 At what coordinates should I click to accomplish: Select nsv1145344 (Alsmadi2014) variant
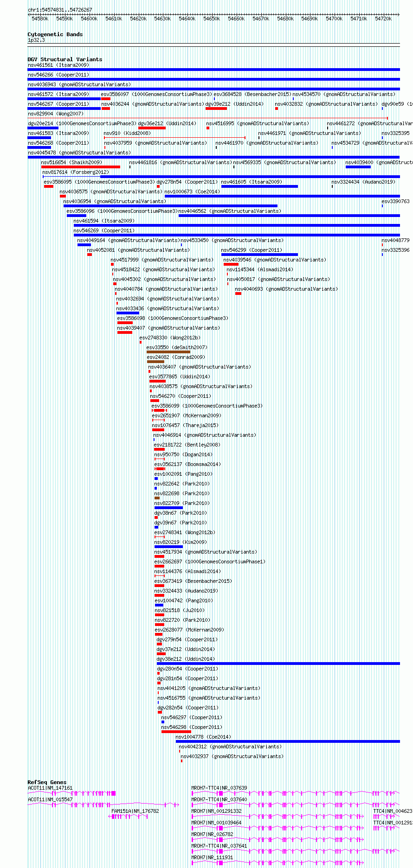pyautogui.click(x=260, y=270)
